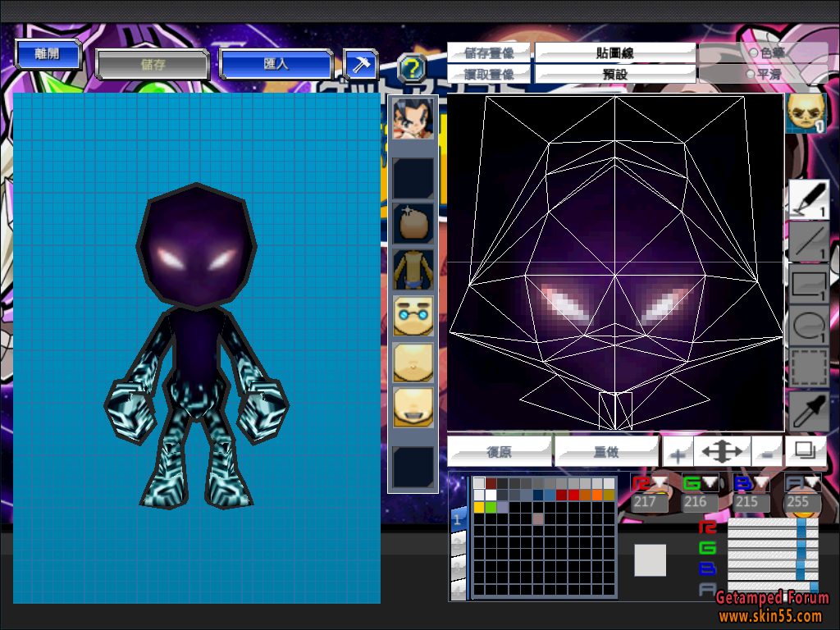Select the ellipse shape tool
The height and width of the screenshot is (630, 840).
[x=809, y=326]
